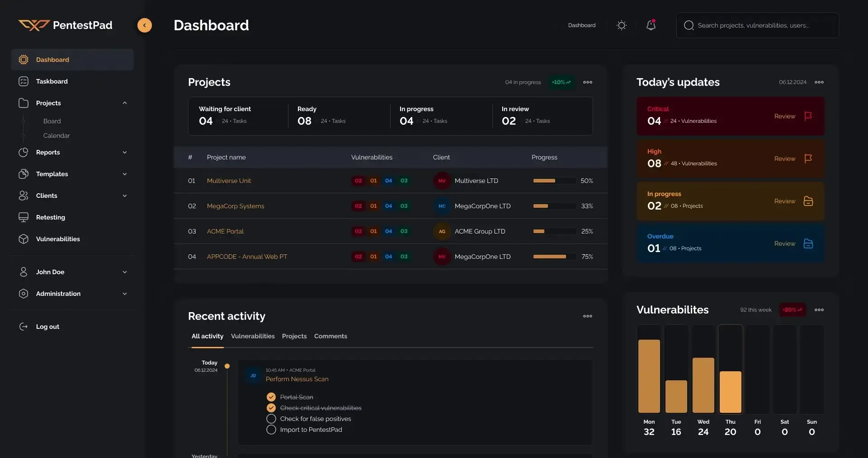Image resolution: width=868 pixels, height=458 pixels.
Task: Click the flag icon on High card
Action: coord(808,159)
